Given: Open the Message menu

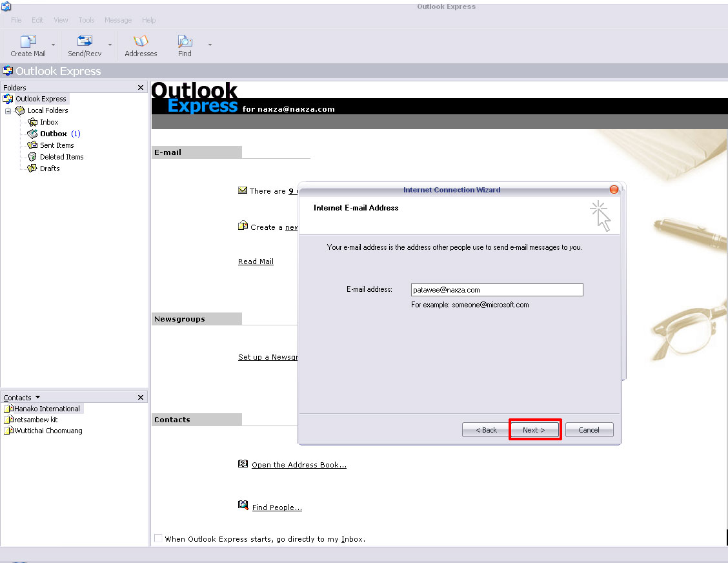Looking at the screenshot, I should (x=118, y=20).
